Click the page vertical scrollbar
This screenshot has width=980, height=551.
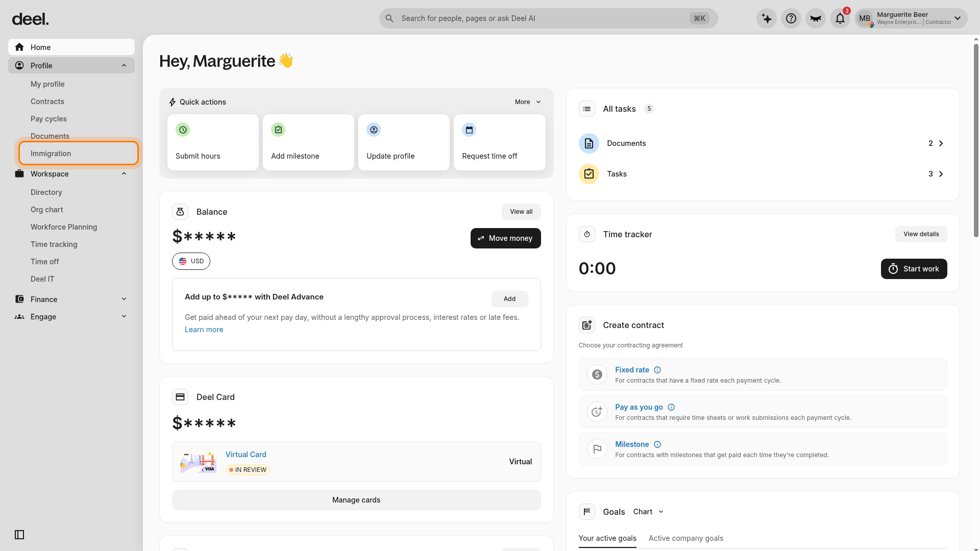(x=976, y=140)
